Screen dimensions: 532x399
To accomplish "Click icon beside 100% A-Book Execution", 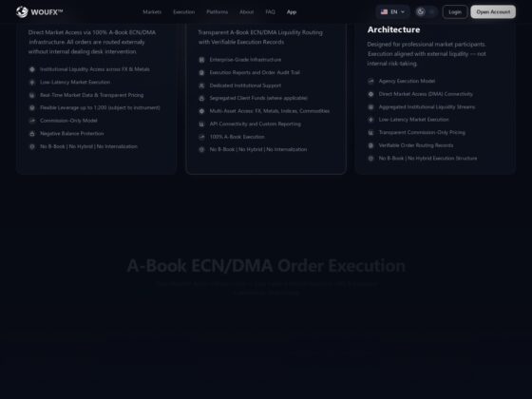I will click(x=201, y=137).
